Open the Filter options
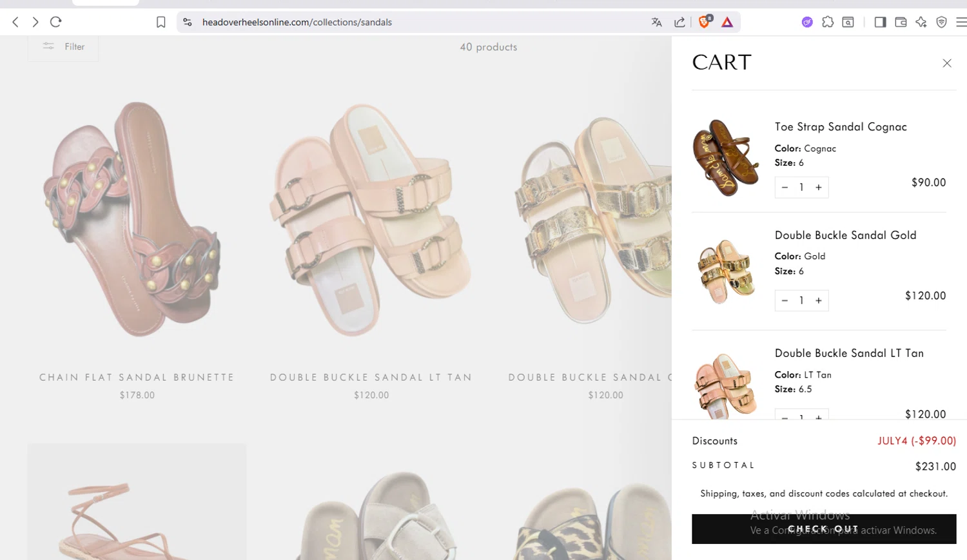This screenshot has width=967, height=560. 63,47
